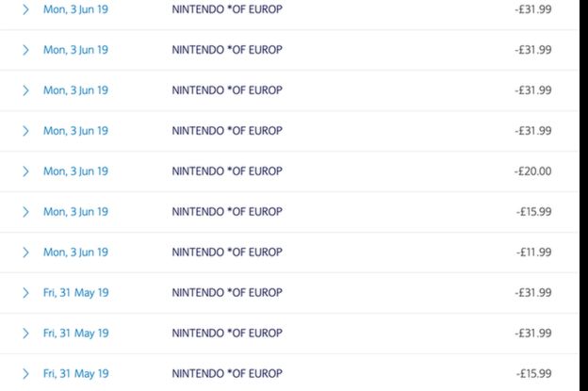
Task: Expand the -£11.99 transaction row chevron
Action: point(25,253)
